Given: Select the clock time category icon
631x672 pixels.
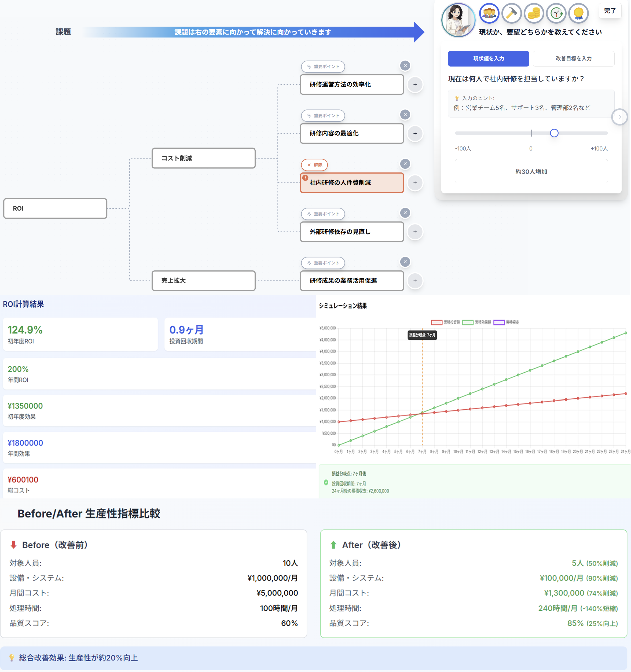Looking at the screenshot, I should [556, 13].
